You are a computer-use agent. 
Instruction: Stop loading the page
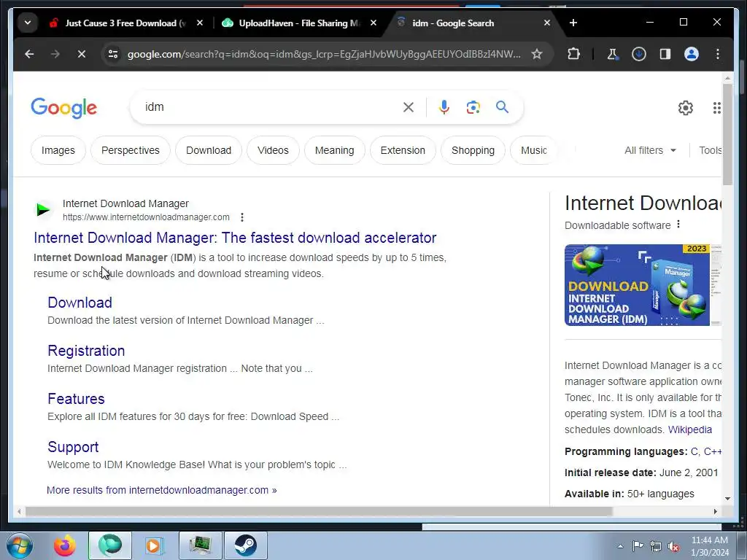click(x=82, y=54)
